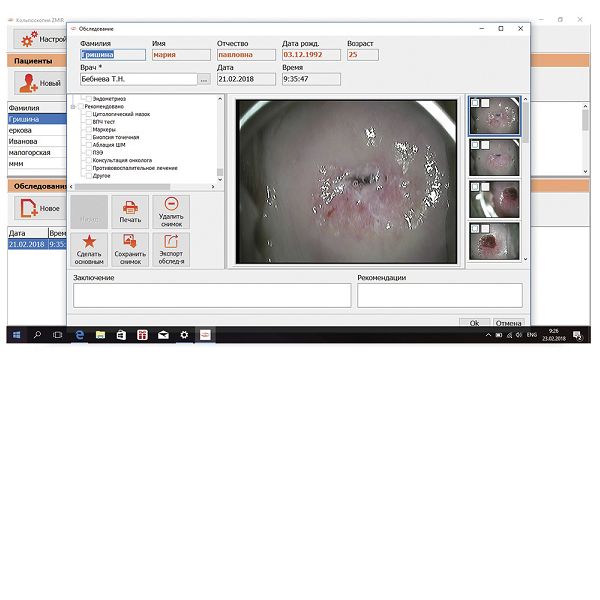Open the network tray icon
This screenshot has width=600, height=600.
tap(509, 335)
